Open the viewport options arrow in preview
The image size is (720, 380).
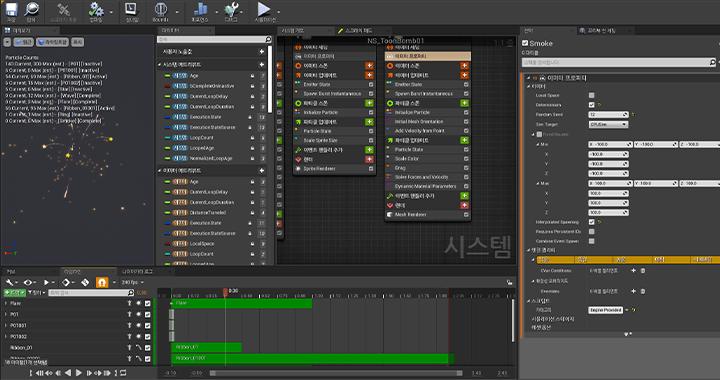point(7,42)
